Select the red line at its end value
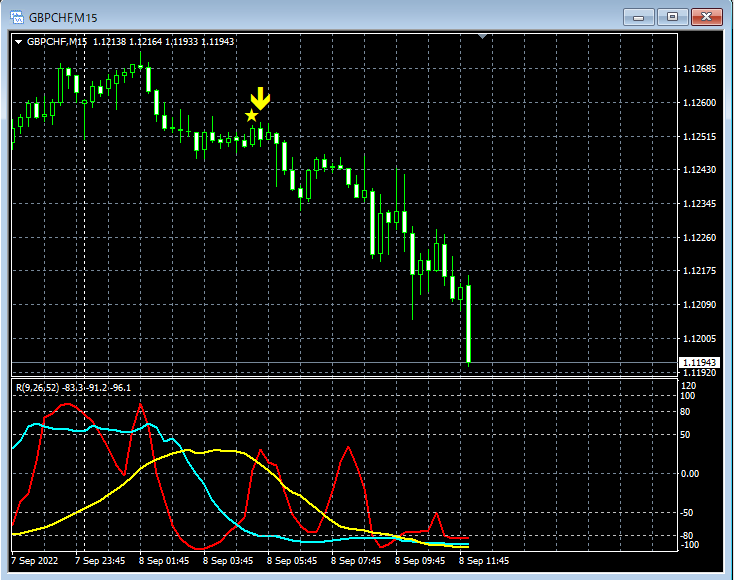735x580 pixels. (x=467, y=538)
